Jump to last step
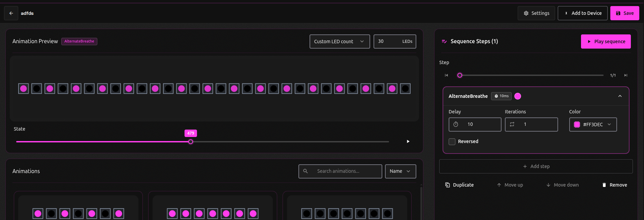Image resolution: width=644 pixels, height=220 pixels. pyautogui.click(x=625, y=75)
